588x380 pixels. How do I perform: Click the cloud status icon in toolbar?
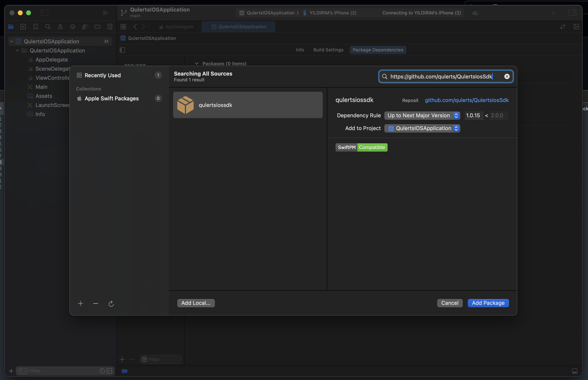(x=475, y=13)
